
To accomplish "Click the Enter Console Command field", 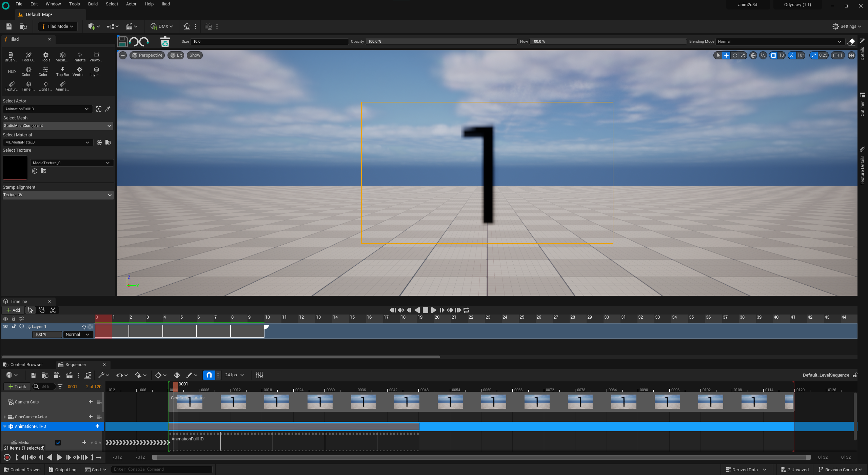I will pyautogui.click(x=162, y=470).
